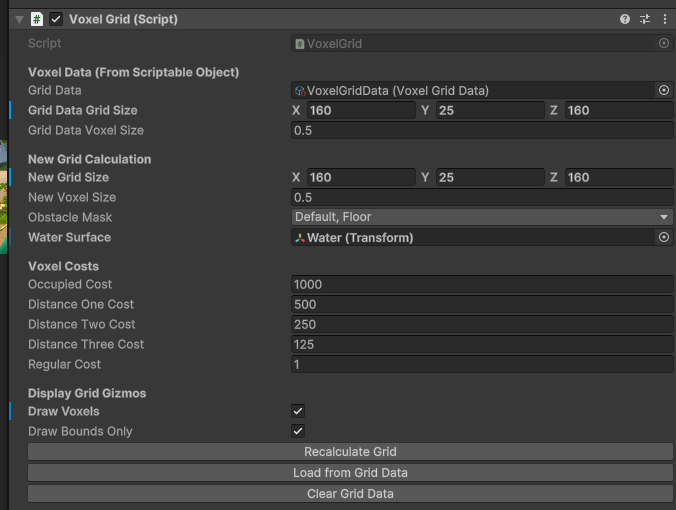Edit the Distance One Cost value
The width and height of the screenshot is (676, 510).
tap(482, 304)
